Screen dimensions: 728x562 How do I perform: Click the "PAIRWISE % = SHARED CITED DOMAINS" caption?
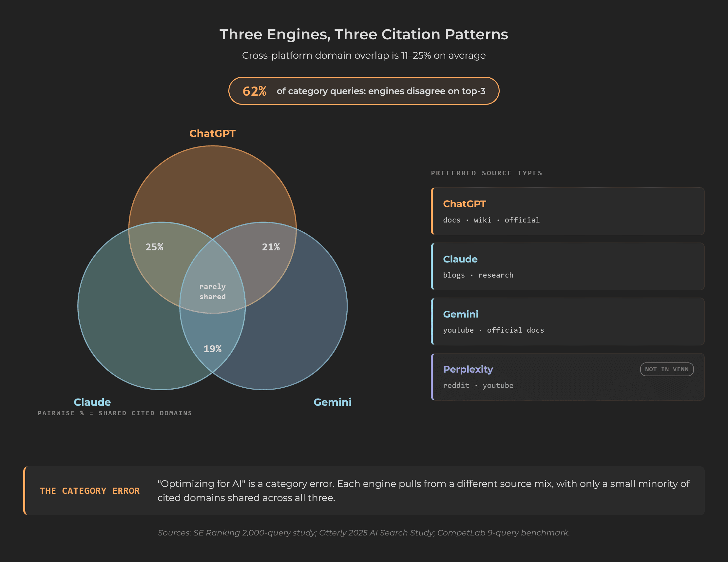(x=115, y=413)
